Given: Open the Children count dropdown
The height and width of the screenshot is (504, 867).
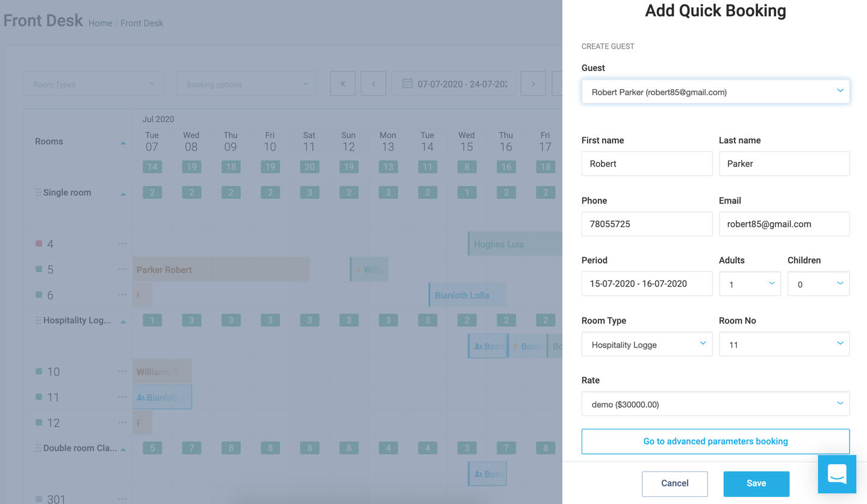Looking at the screenshot, I should (819, 284).
